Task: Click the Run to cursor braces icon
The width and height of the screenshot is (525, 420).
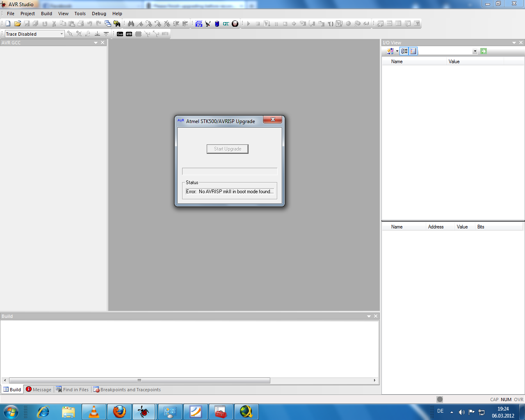Action: tap(331, 24)
